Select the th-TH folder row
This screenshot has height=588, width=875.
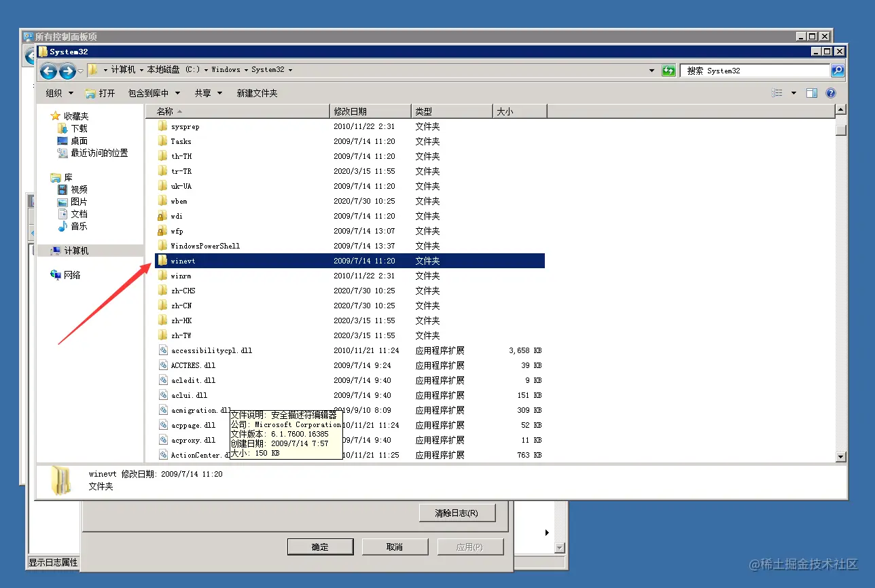(350, 156)
